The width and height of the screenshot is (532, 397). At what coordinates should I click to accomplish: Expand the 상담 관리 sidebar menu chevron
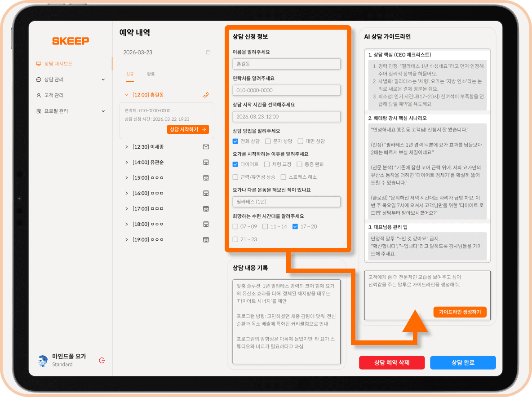click(x=103, y=79)
